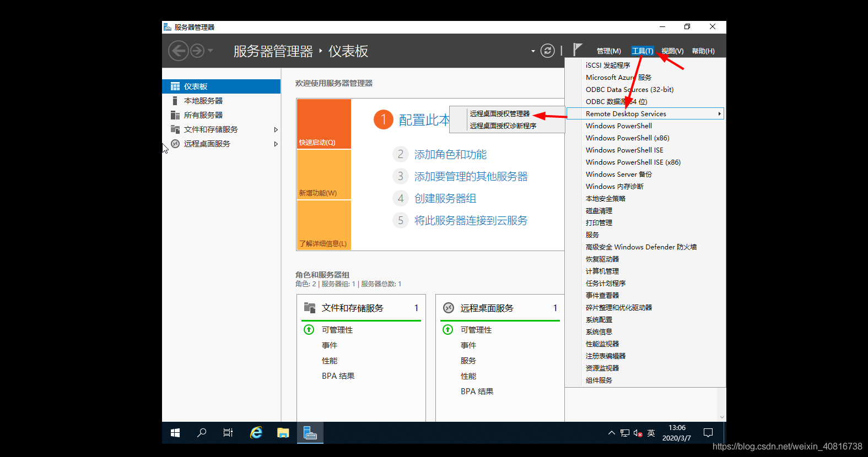Open File Explorer from taskbar
Image resolution: width=868 pixels, height=457 pixels.
tap(283, 433)
